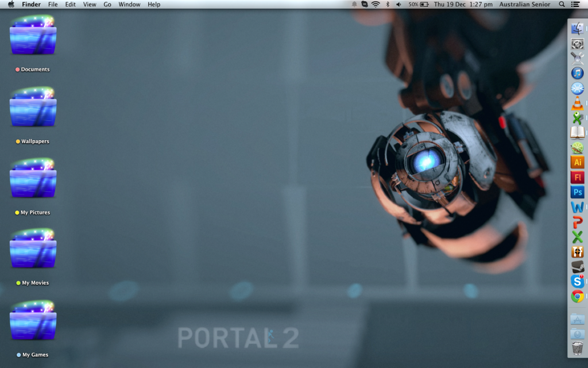Select the Wallpapers folder on the desktop

(x=33, y=106)
